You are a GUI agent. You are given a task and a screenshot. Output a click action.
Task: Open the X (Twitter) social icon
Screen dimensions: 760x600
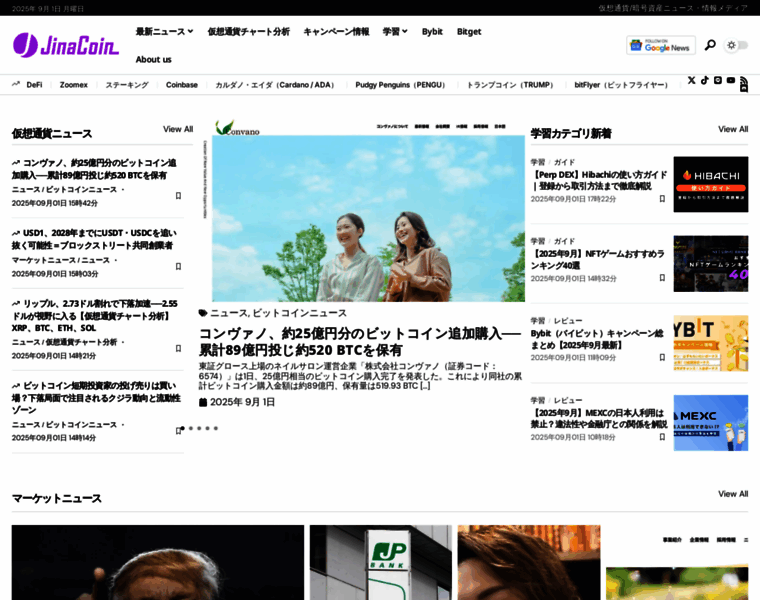point(692,80)
